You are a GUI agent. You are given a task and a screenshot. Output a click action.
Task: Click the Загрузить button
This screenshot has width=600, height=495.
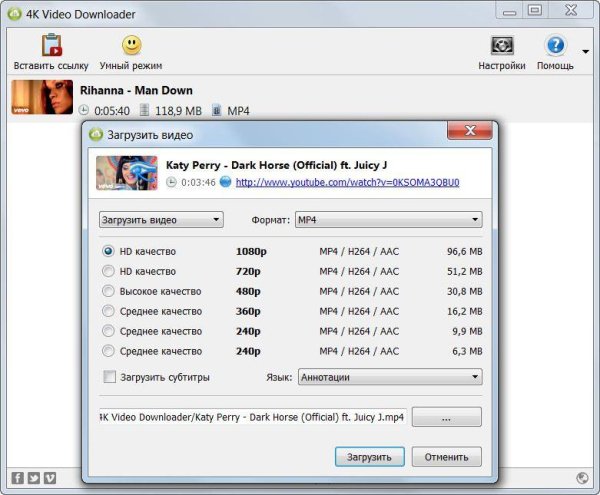[369, 457]
